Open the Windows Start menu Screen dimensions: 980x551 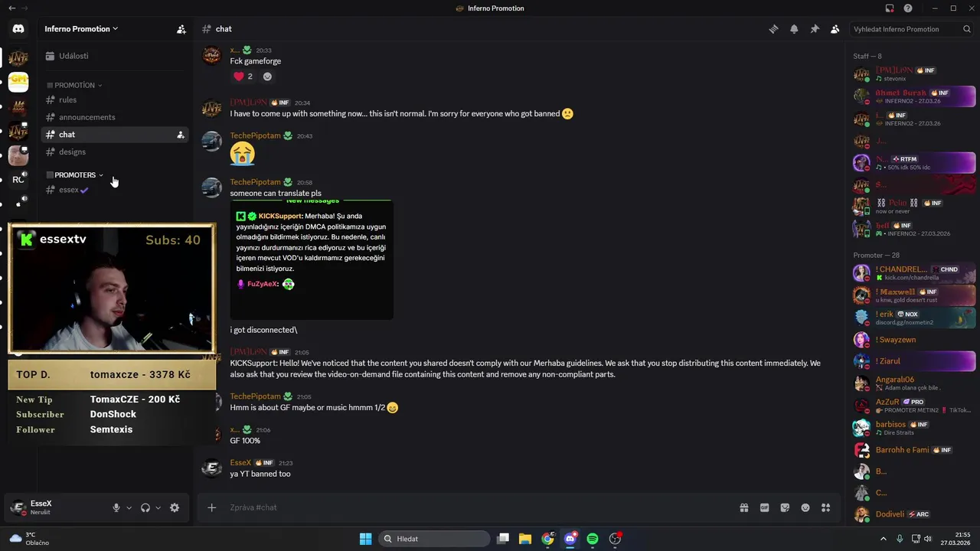(366, 539)
